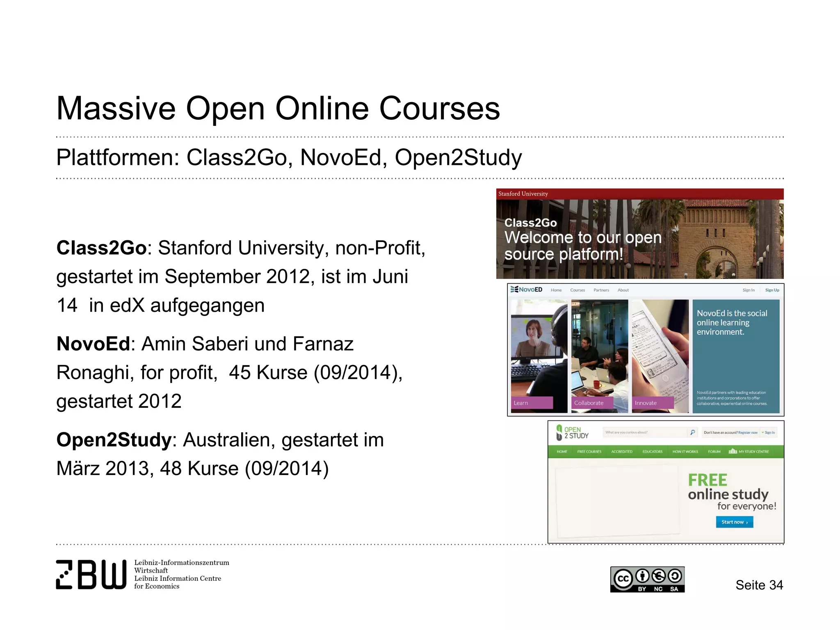Click the NovoEd logo in the screenshot
Screen dimensions: 840x630
pyautogui.click(x=526, y=290)
